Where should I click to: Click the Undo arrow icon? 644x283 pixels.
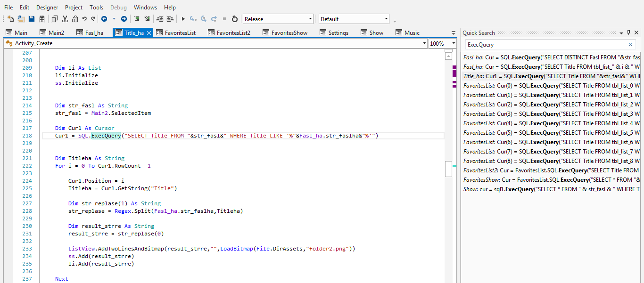[84, 19]
